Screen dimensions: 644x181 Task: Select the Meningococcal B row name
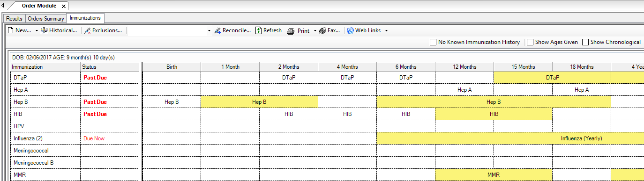(34, 163)
